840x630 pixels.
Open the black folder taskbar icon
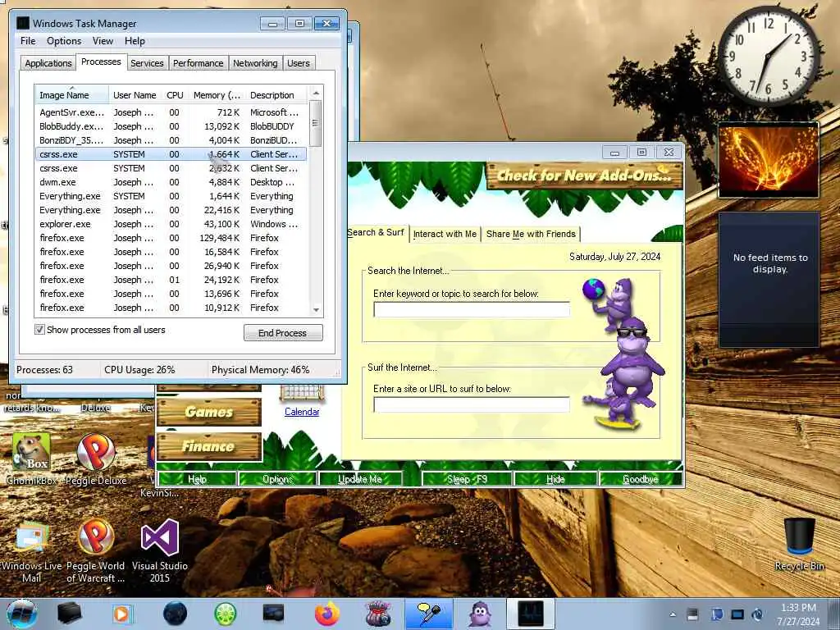[x=70, y=614]
